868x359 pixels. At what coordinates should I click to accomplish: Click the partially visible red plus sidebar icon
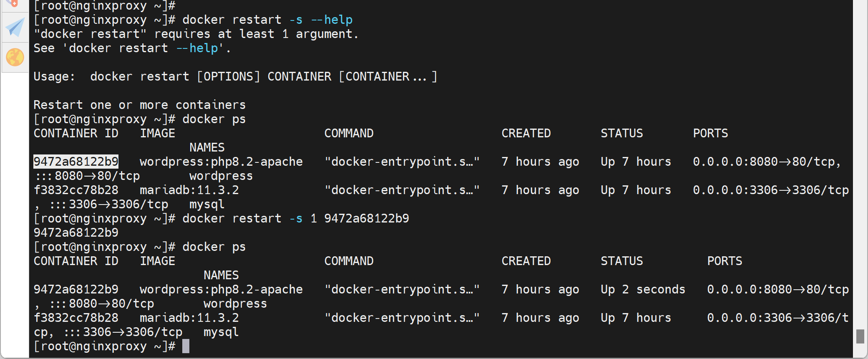14,3
